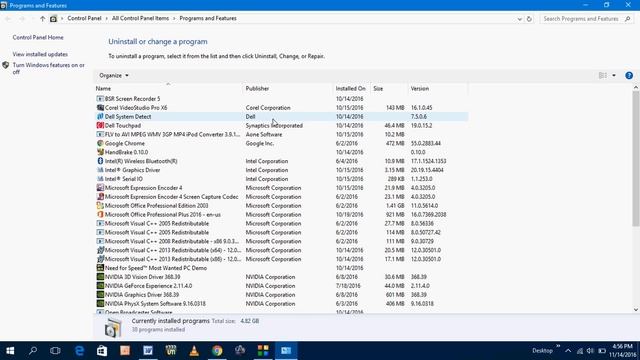Select Intel Serial IO row

point(281,179)
